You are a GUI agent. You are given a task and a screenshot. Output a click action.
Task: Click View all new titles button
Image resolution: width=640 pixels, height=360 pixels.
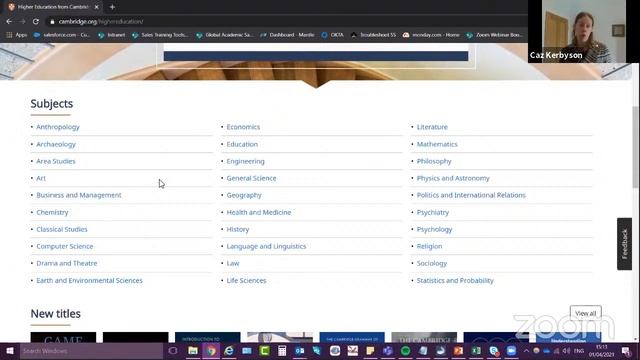585,313
